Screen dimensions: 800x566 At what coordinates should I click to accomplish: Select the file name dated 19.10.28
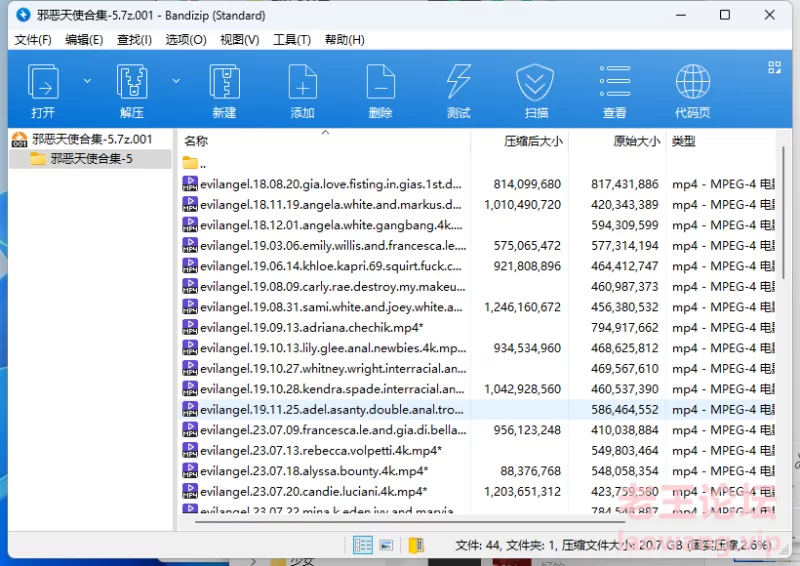(332, 389)
